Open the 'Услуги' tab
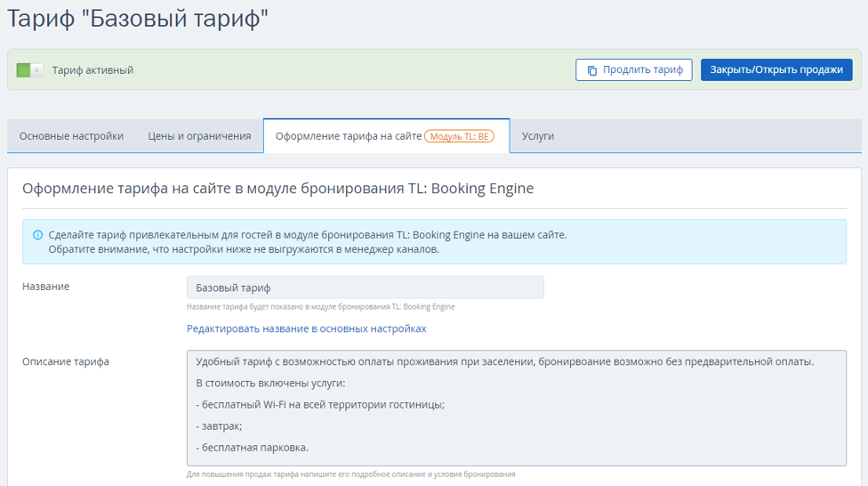 coord(537,136)
